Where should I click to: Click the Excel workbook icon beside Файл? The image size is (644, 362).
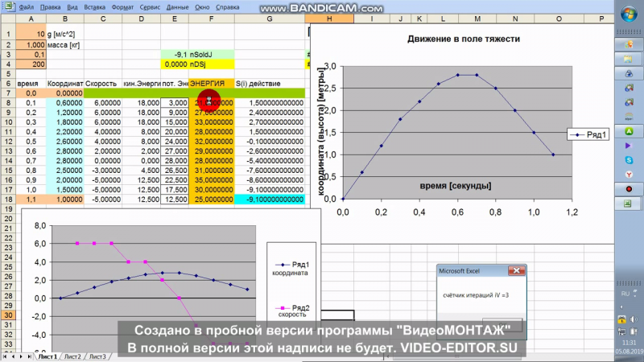(8, 6)
